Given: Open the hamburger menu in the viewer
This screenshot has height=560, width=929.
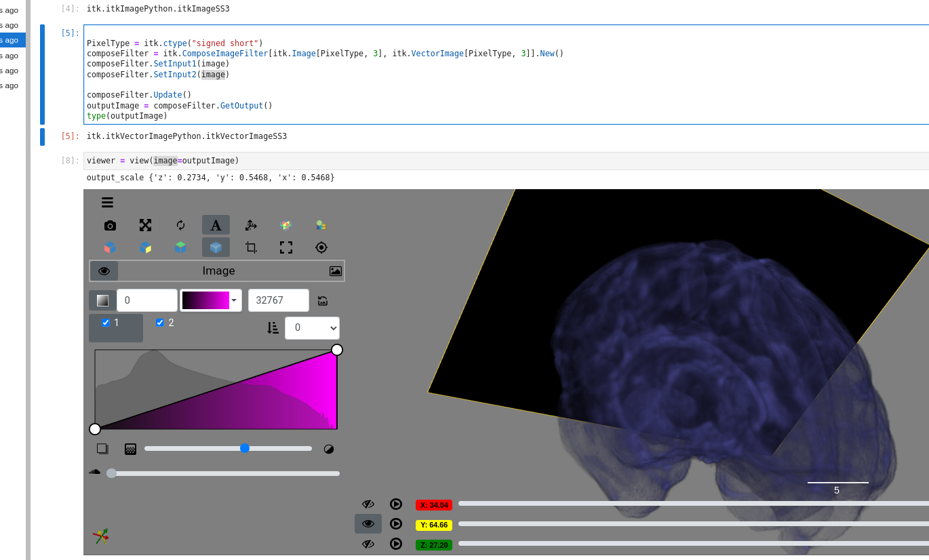Looking at the screenshot, I should (107, 202).
